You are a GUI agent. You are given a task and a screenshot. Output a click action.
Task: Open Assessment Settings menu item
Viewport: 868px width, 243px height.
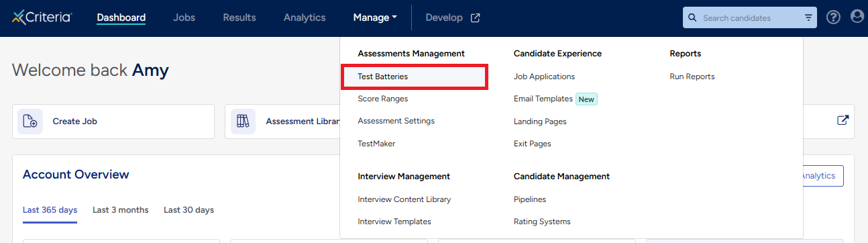tap(396, 121)
